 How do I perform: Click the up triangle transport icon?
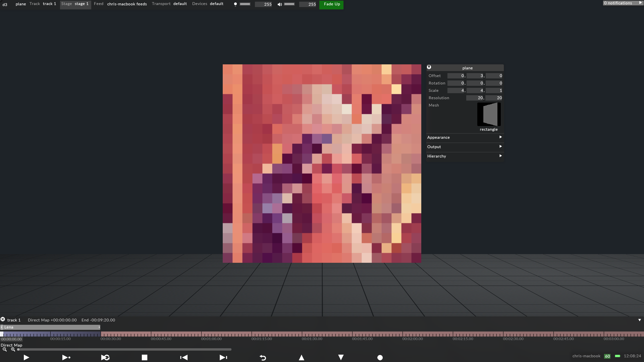(x=302, y=358)
